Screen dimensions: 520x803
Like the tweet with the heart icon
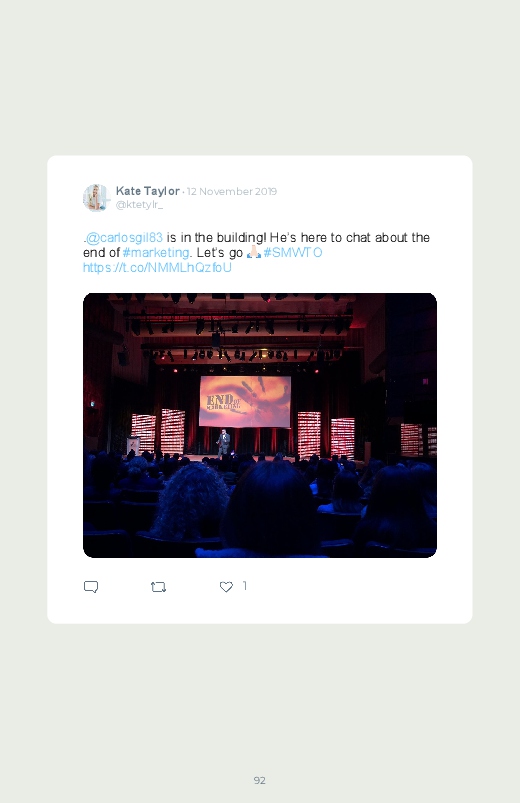click(226, 587)
